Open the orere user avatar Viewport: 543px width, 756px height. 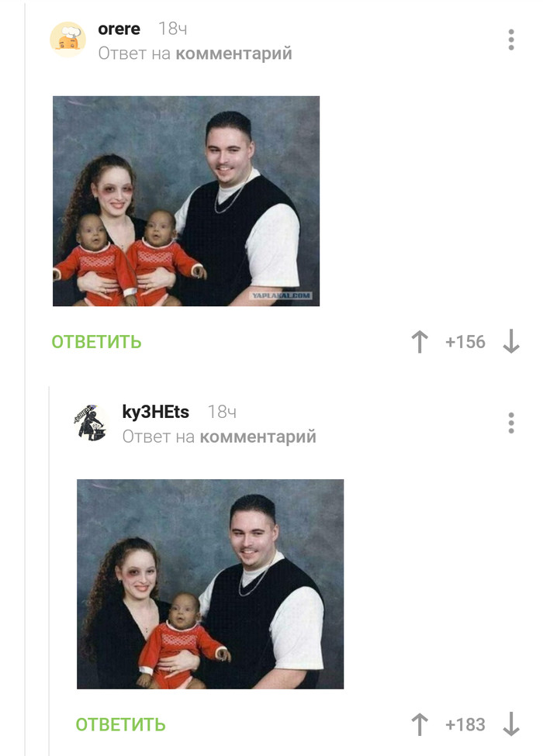pyautogui.click(x=68, y=40)
